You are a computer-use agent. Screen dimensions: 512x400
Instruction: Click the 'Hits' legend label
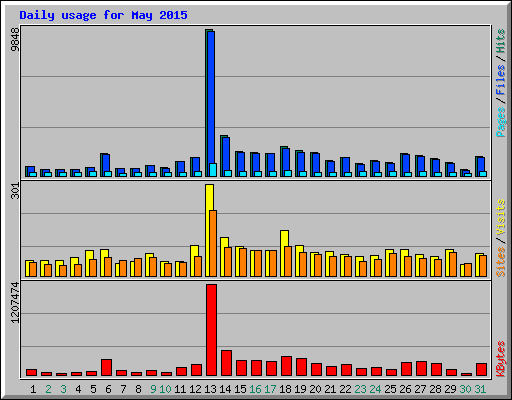click(x=500, y=41)
